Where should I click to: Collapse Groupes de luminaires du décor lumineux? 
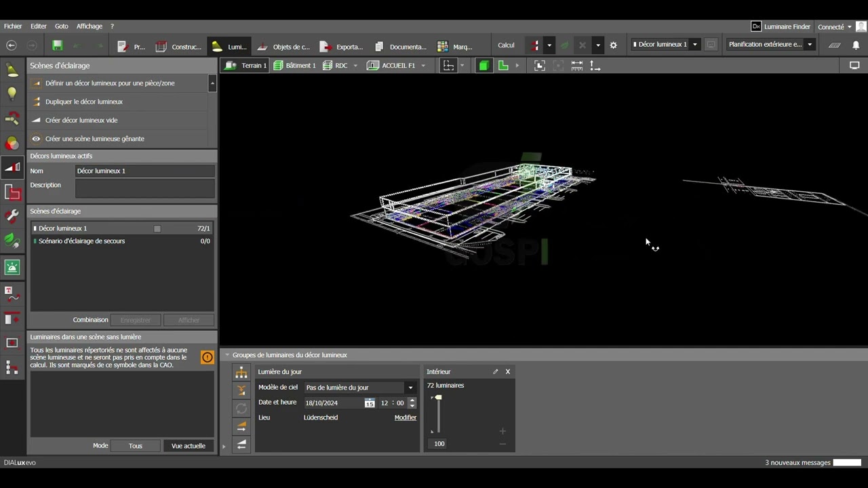[x=227, y=355]
